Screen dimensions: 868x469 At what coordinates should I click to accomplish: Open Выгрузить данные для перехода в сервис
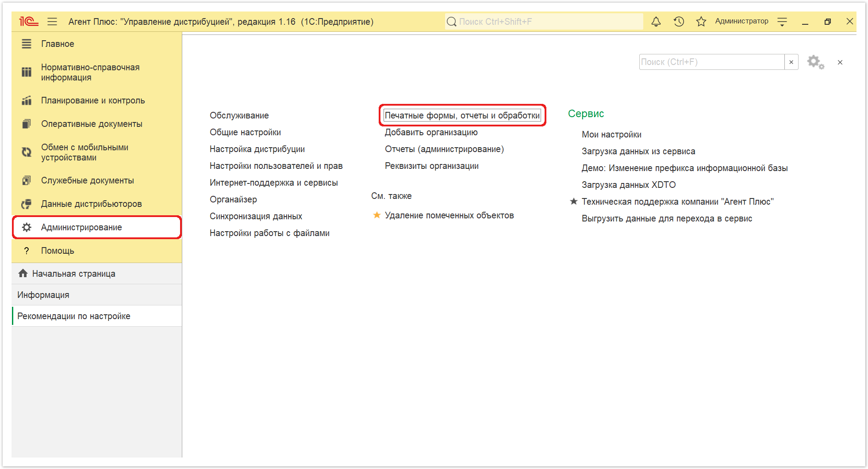click(667, 218)
